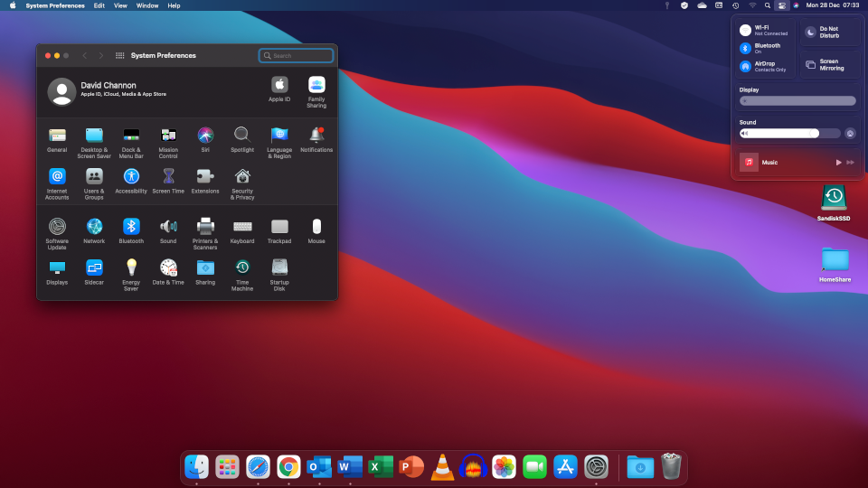Open Extensions preferences
This screenshot has width=868, height=488.
click(205, 181)
